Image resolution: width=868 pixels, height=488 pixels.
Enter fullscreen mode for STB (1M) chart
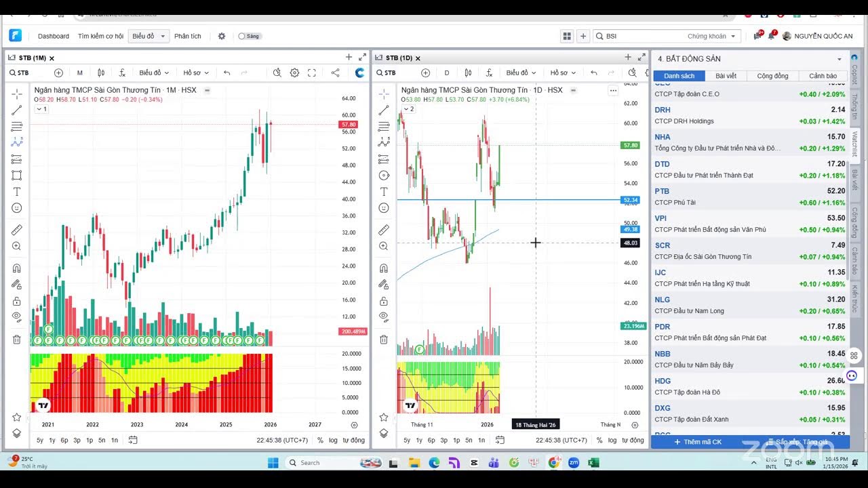(x=312, y=73)
